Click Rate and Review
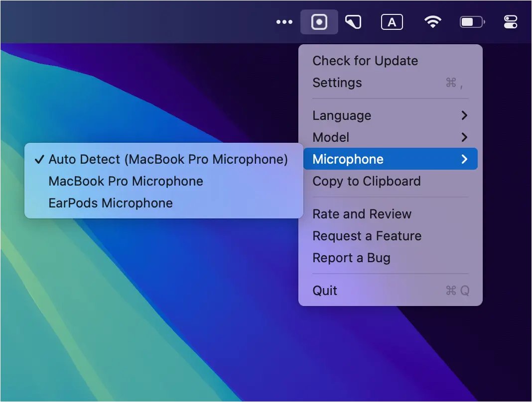 [x=362, y=214]
